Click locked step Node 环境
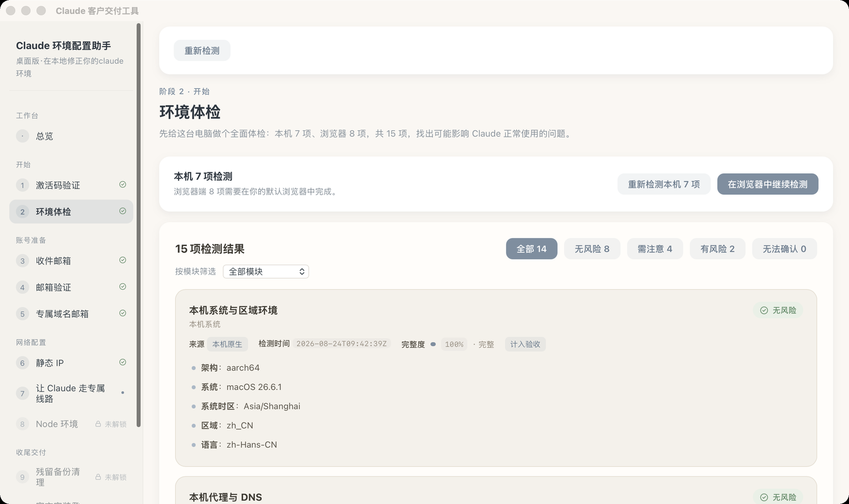849x504 pixels. [x=71, y=424]
